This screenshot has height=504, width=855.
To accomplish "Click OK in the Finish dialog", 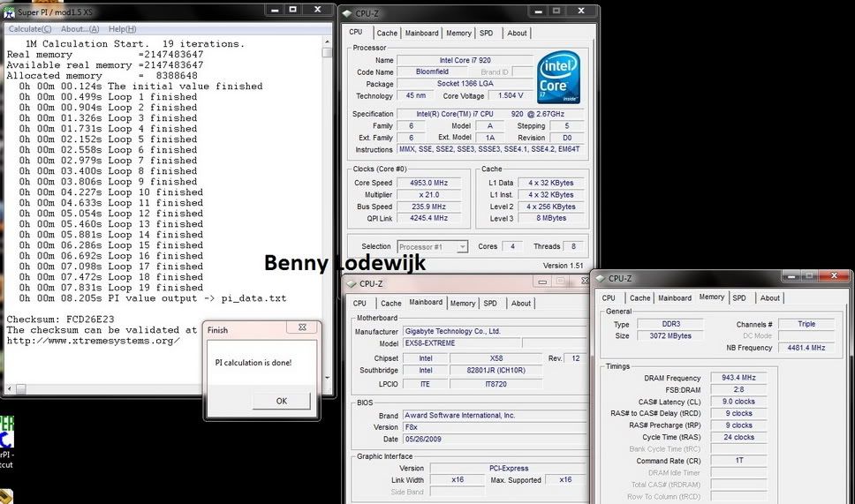I will [282, 401].
